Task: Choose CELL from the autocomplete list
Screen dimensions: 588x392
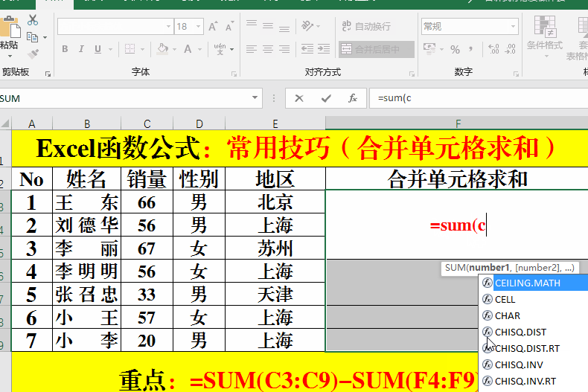Action: pyautogui.click(x=533, y=300)
